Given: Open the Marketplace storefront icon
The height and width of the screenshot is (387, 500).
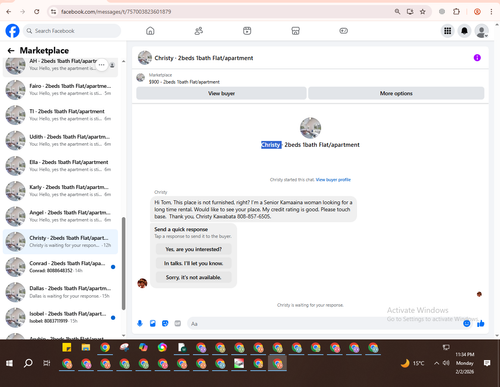Looking at the screenshot, I should (295, 31).
